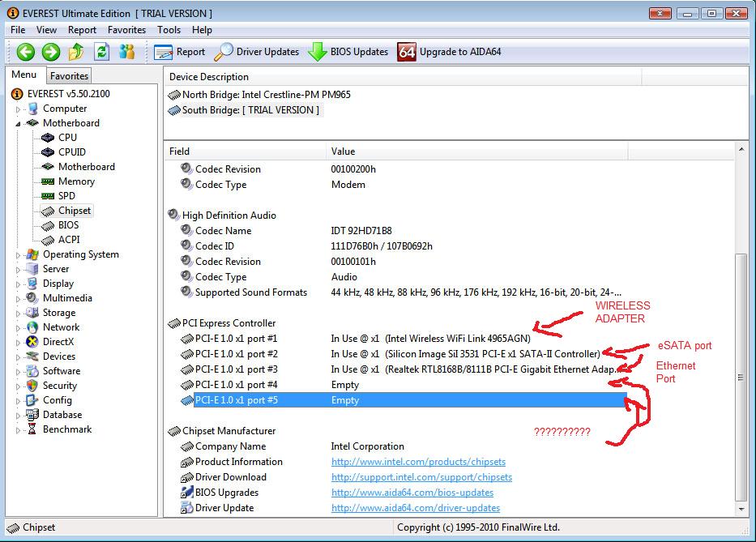This screenshot has width=756, height=542.
Task: Switch to the Favorites tab
Action: click(x=69, y=75)
